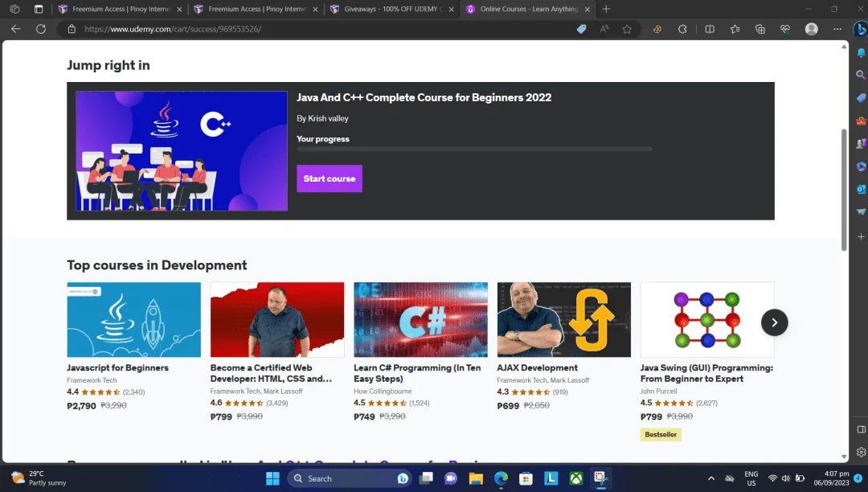Close the Giveaways tab
Viewport: 868px width, 492px height.
[451, 9]
